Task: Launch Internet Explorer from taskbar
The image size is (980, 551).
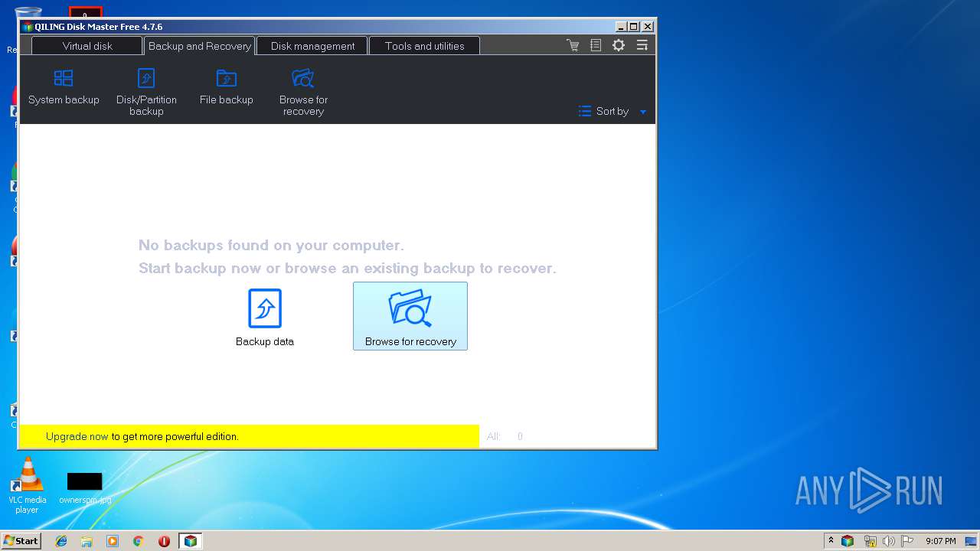Action: pos(61,541)
